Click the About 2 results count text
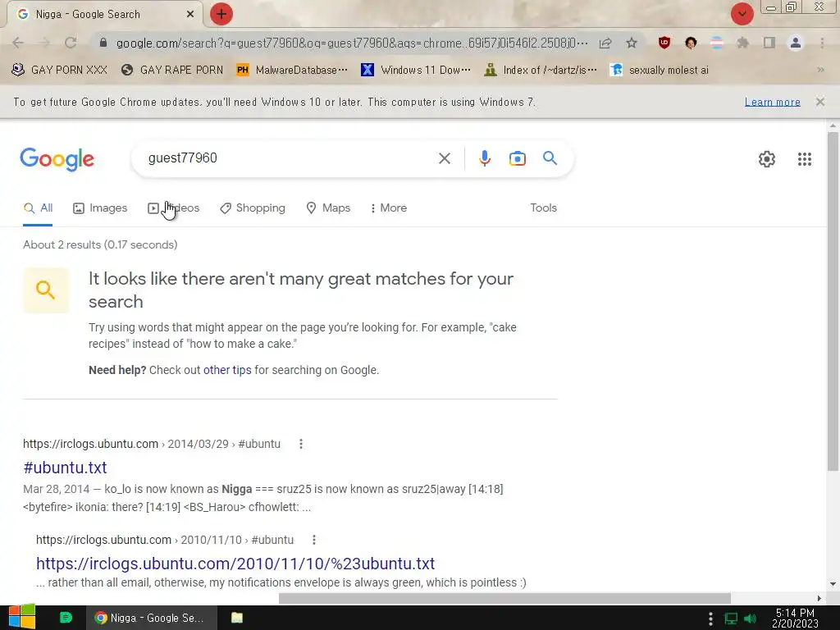Image resolution: width=840 pixels, height=630 pixels. (100, 244)
